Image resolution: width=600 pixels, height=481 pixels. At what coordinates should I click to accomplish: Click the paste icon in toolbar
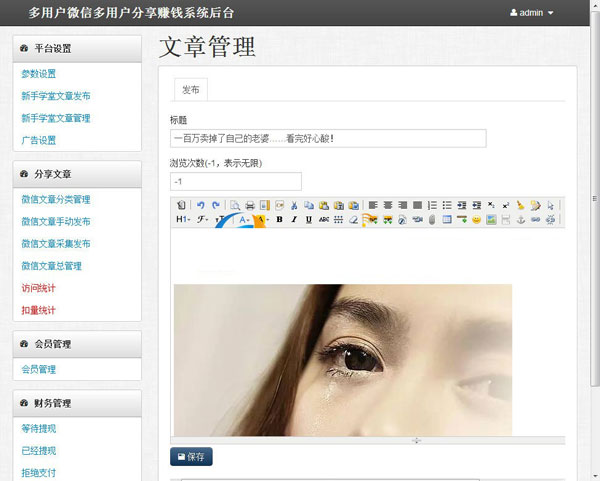pyautogui.click(x=324, y=205)
